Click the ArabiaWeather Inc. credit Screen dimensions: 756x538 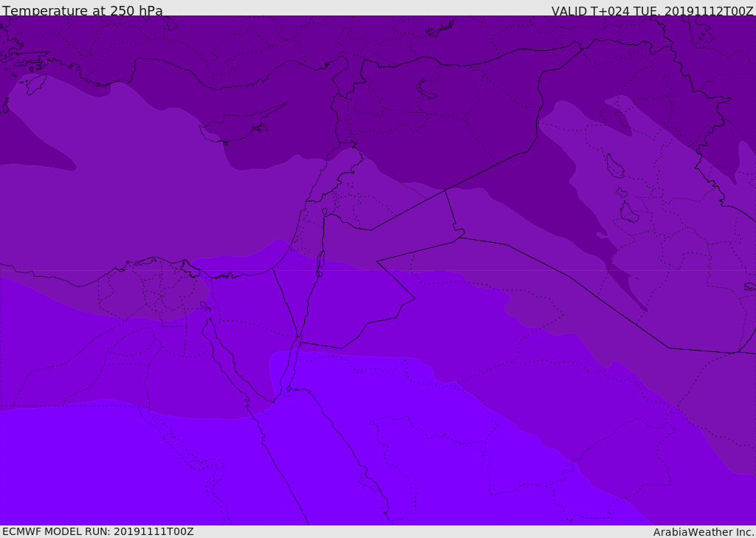704,532
